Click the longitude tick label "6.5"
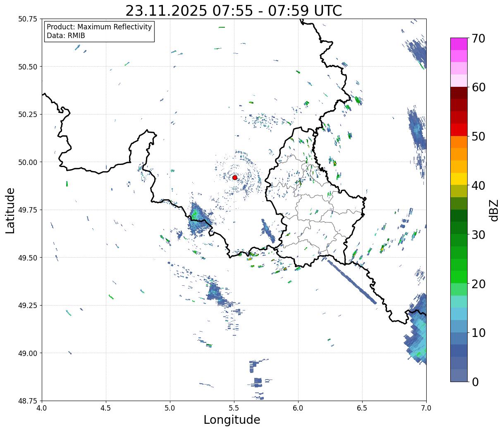Image resolution: width=504 pixels, height=430 pixels. (362, 408)
